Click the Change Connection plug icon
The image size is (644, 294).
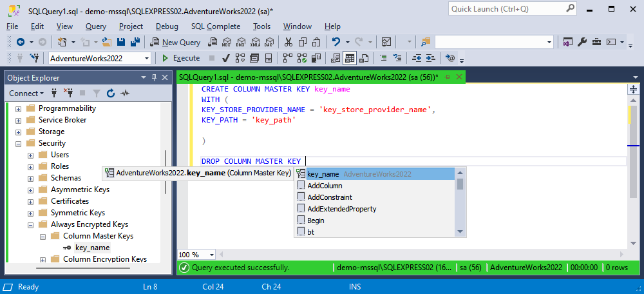(35, 58)
